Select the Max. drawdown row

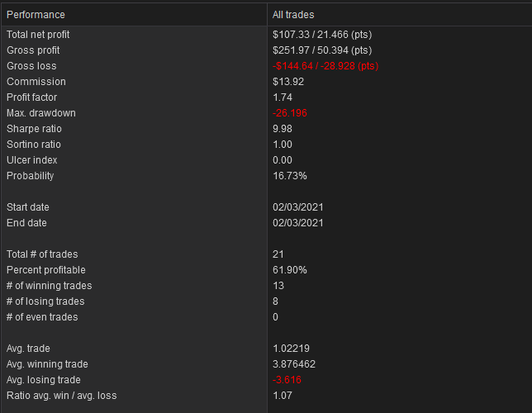pyautogui.click(x=267, y=113)
